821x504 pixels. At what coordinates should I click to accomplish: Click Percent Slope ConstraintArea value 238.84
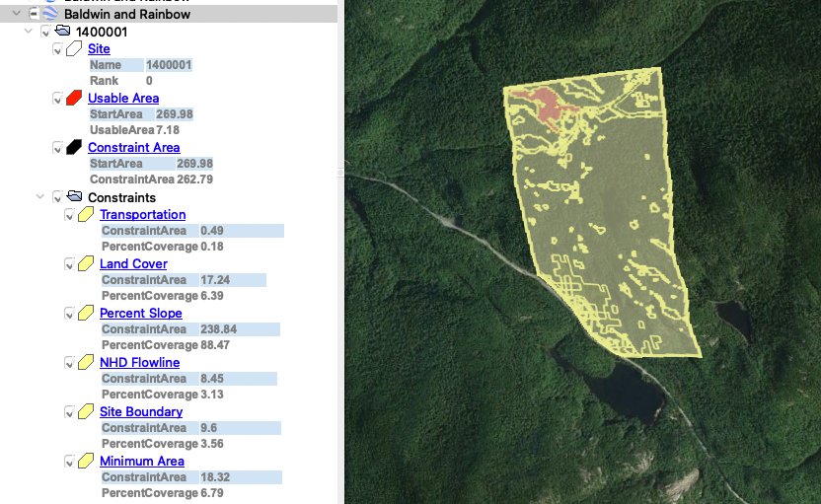(x=219, y=328)
